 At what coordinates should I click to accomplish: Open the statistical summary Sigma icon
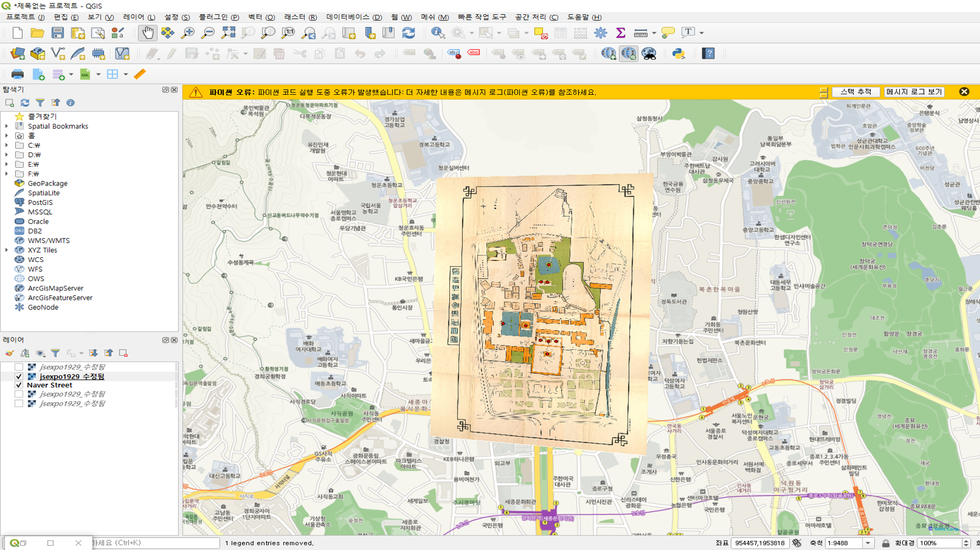[620, 33]
